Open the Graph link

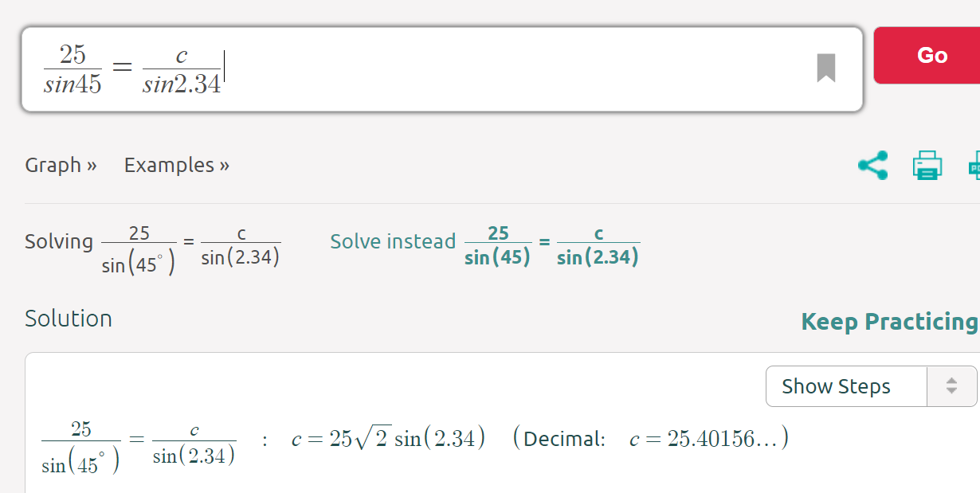(x=61, y=165)
